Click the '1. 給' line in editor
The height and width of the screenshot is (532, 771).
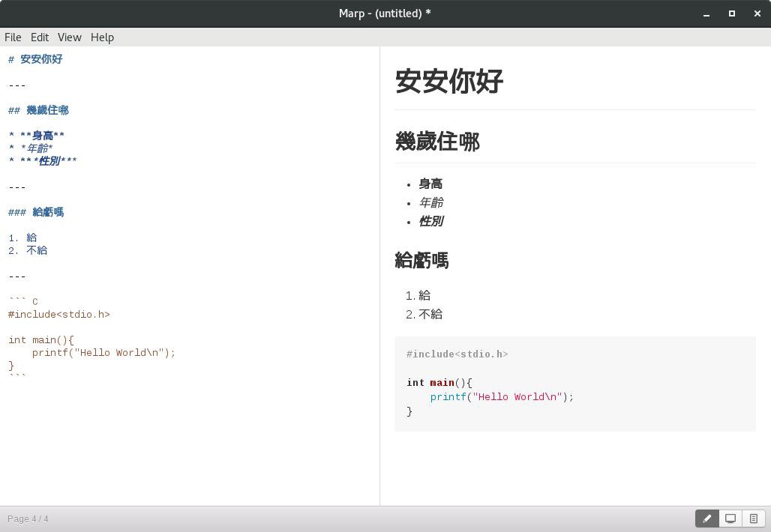tap(23, 238)
